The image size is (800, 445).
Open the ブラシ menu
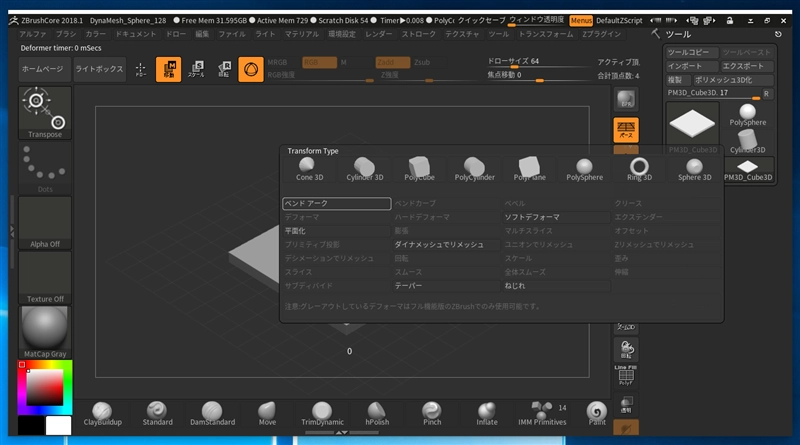(66, 34)
